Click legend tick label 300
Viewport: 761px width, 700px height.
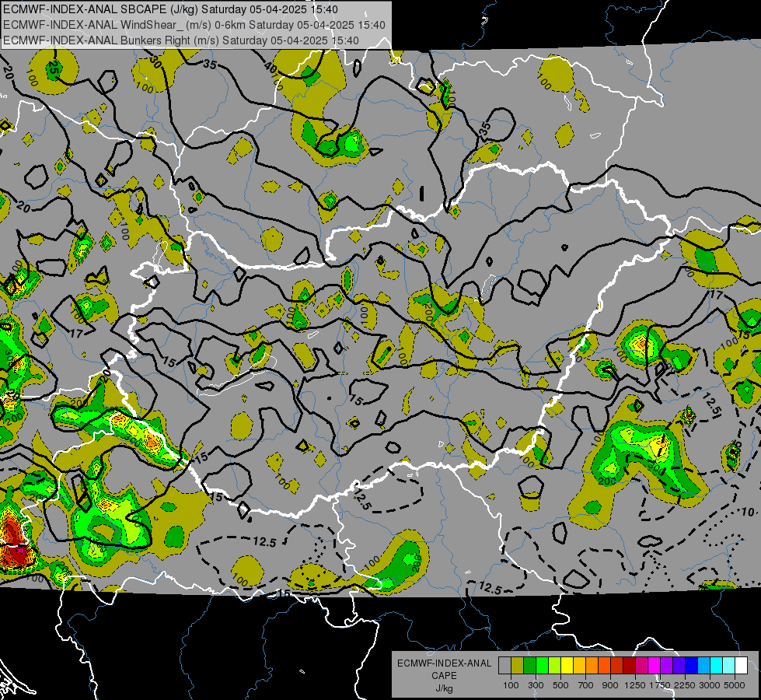pyautogui.click(x=536, y=685)
